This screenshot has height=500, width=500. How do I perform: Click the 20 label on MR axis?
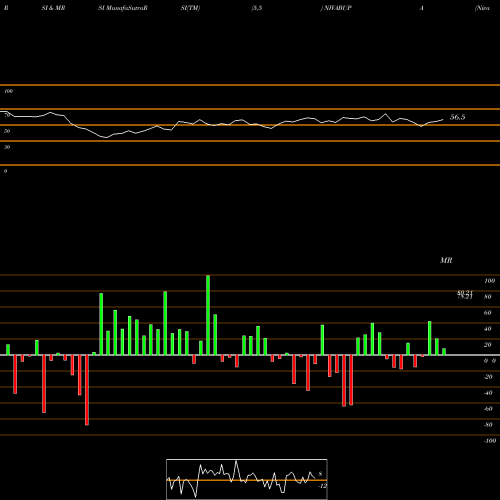click(x=488, y=345)
